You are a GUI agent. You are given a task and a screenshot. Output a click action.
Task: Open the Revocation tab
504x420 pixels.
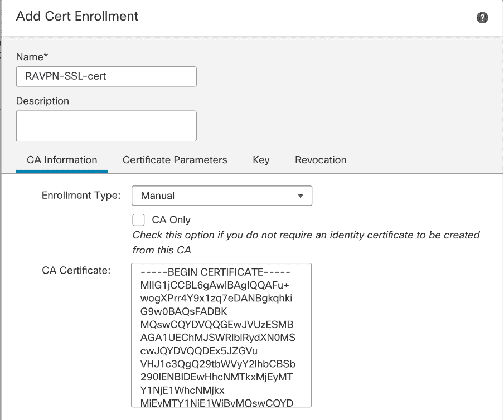click(321, 160)
